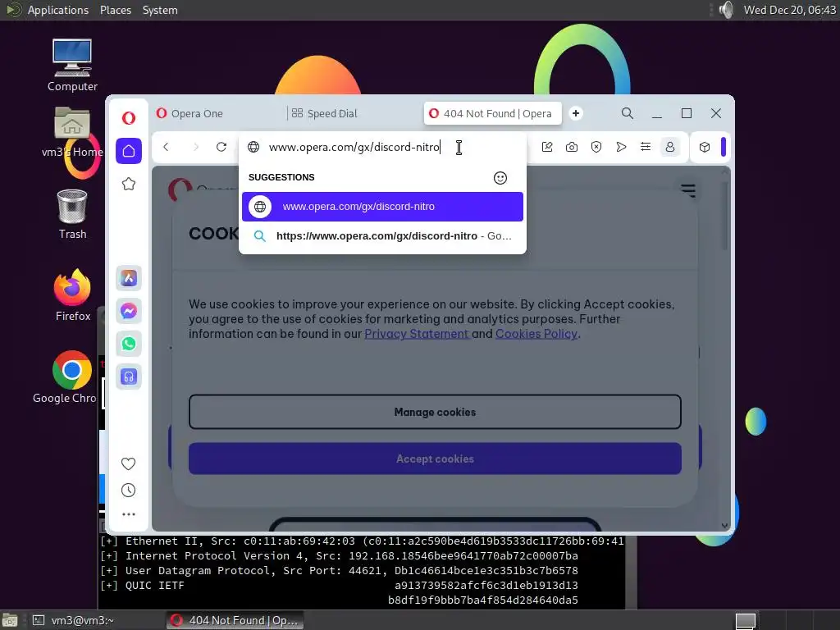Viewport: 840px width, 630px height.
Task: Click the volume speaker icon
Action: (x=726, y=10)
